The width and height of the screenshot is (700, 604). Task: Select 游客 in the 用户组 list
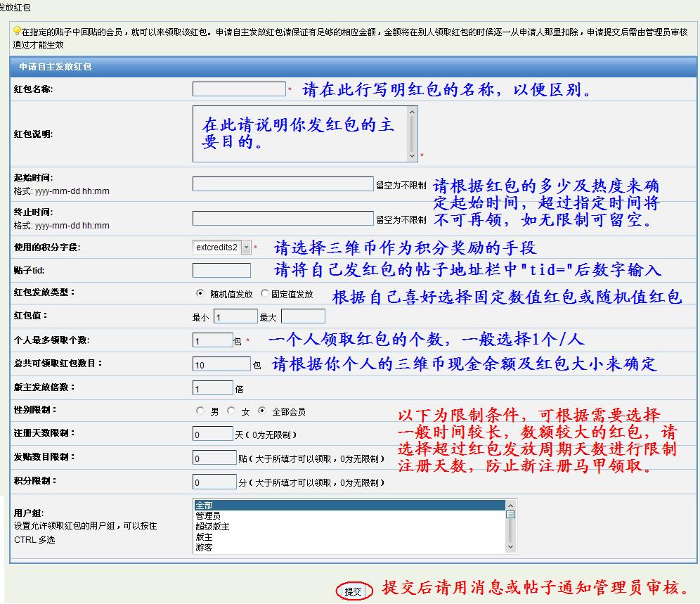pos(349,547)
